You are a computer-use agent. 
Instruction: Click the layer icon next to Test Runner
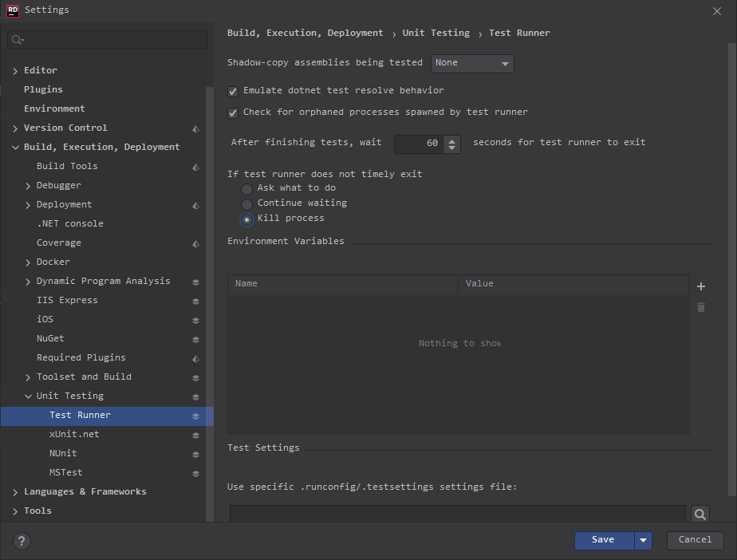coord(195,416)
